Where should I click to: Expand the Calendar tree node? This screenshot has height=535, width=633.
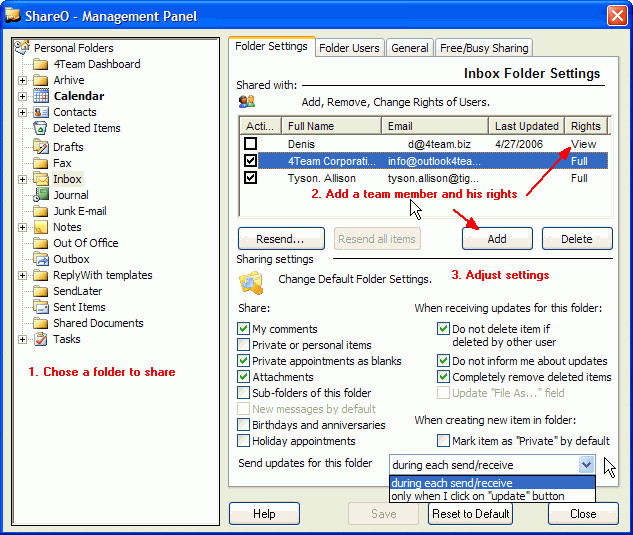tap(23, 97)
